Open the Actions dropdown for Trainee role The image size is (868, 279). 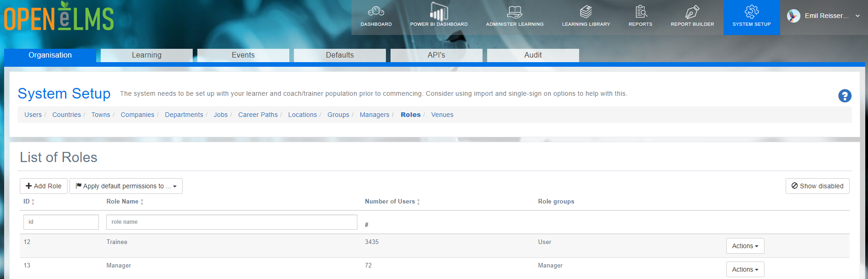tap(745, 246)
